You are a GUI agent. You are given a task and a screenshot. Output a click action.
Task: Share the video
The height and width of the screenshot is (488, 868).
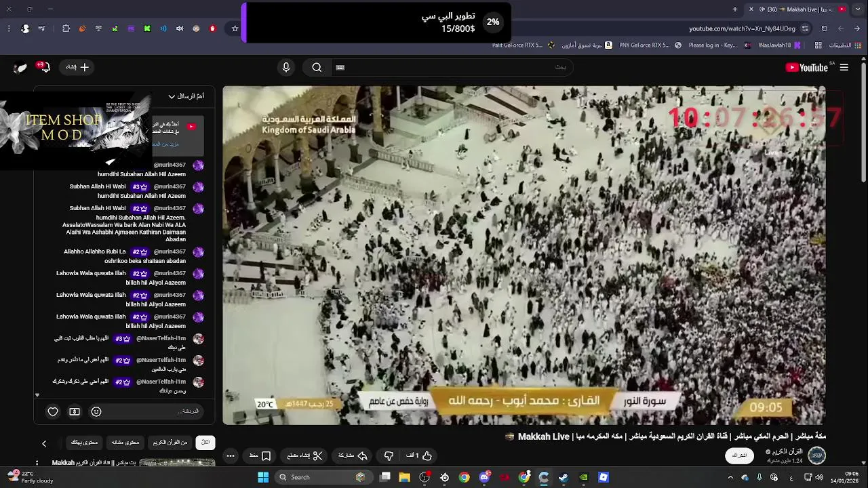click(353, 455)
